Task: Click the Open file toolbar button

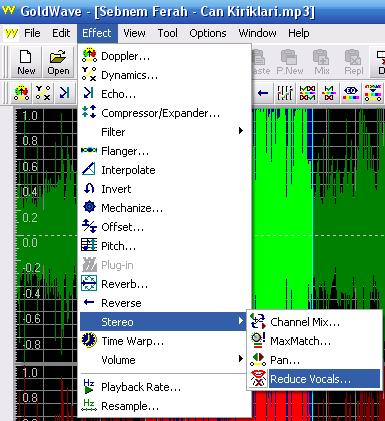Action: (58, 62)
